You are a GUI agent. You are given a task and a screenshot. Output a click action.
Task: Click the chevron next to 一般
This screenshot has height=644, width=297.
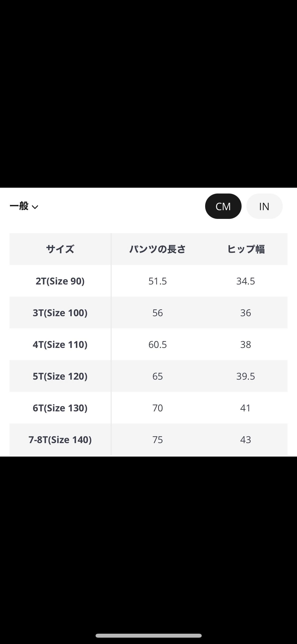point(35,207)
